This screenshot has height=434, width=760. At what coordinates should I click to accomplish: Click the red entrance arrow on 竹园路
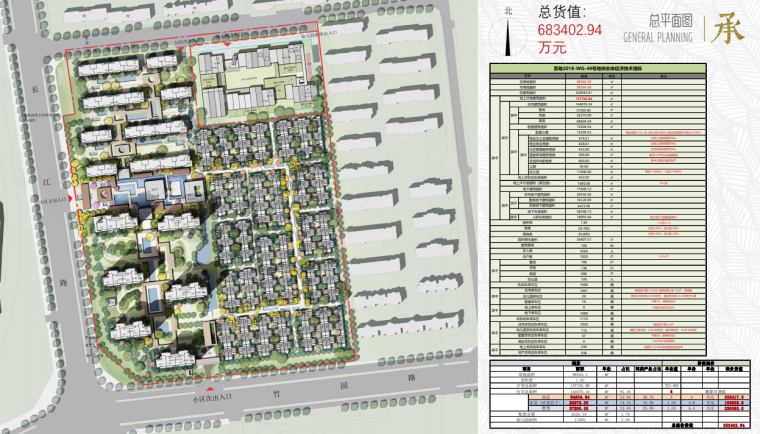(x=213, y=384)
